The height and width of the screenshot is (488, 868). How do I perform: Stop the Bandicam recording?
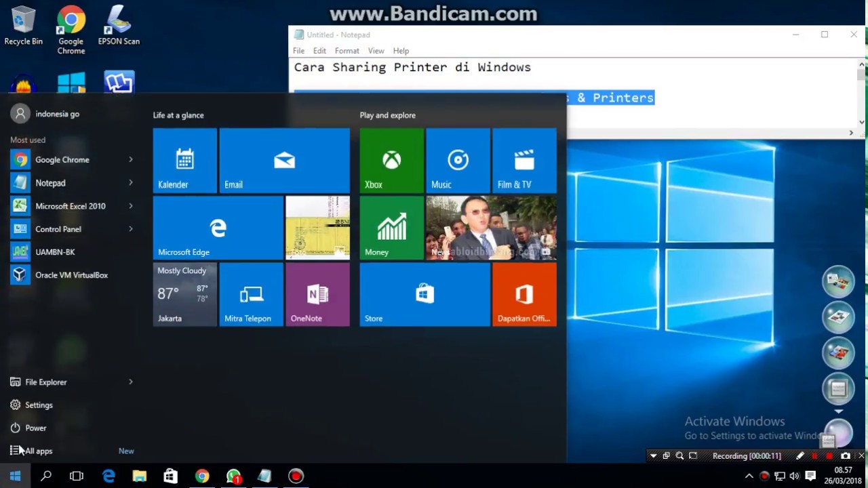(829, 456)
